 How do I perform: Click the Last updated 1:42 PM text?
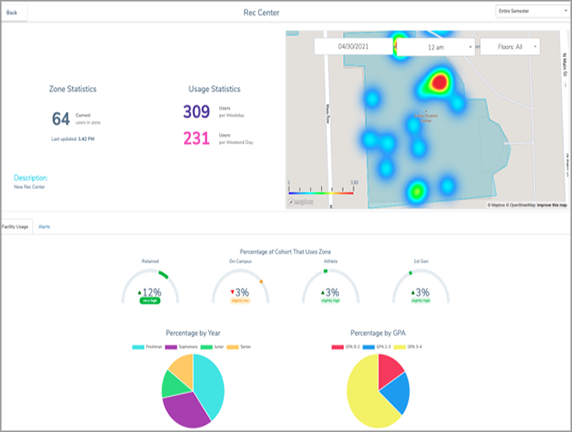click(x=73, y=139)
